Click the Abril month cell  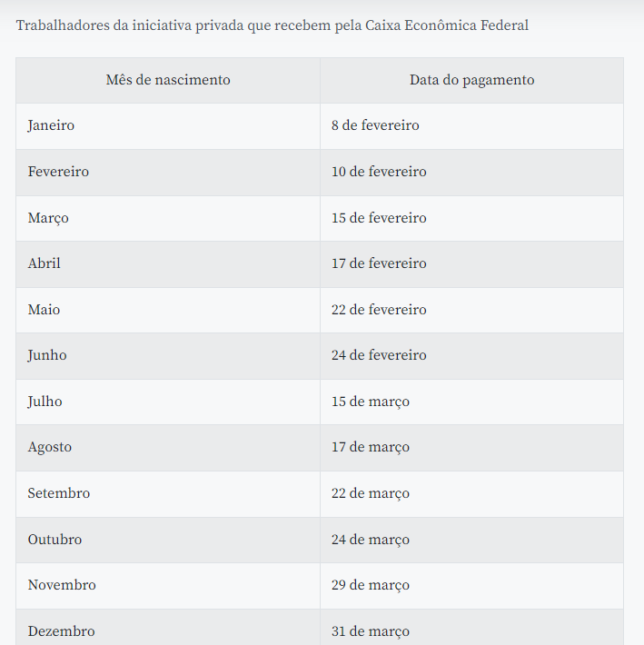point(45,263)
